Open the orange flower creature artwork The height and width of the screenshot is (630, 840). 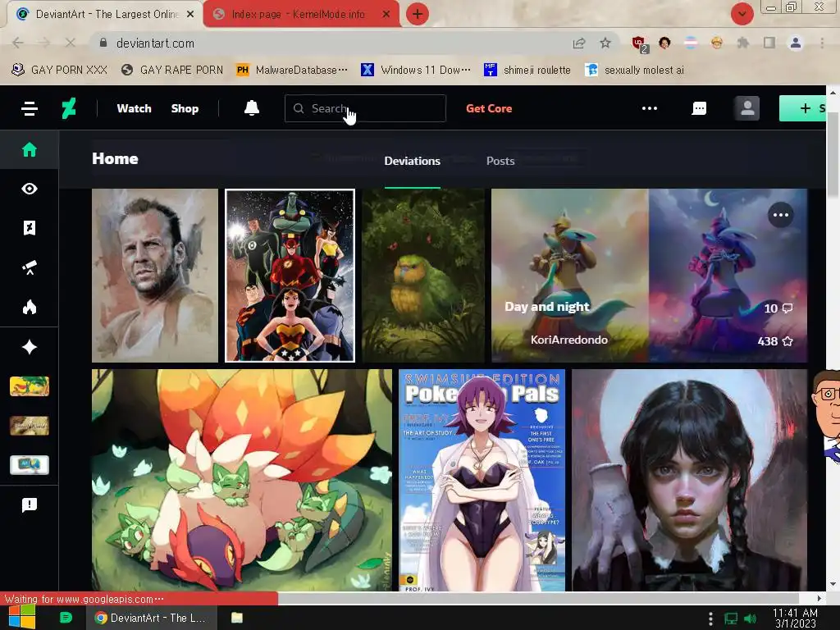[242, 480]
